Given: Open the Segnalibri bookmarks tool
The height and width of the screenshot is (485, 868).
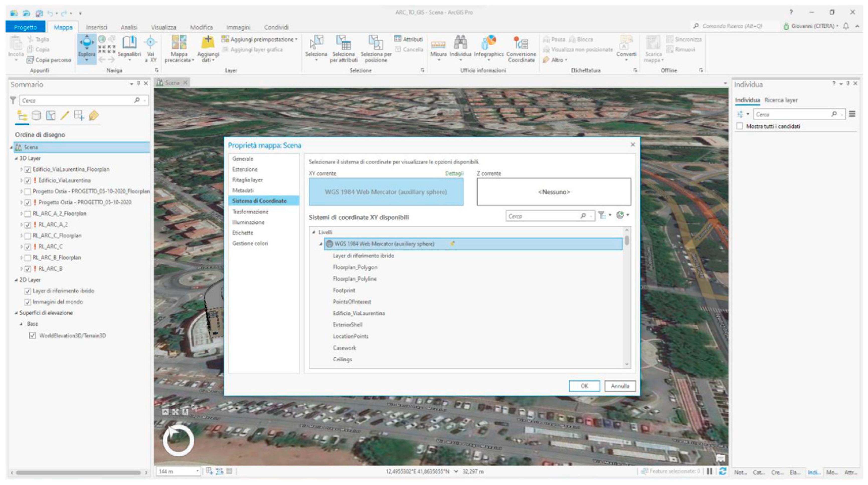Looking at the screenshot, I should click(x=129, y=43).
